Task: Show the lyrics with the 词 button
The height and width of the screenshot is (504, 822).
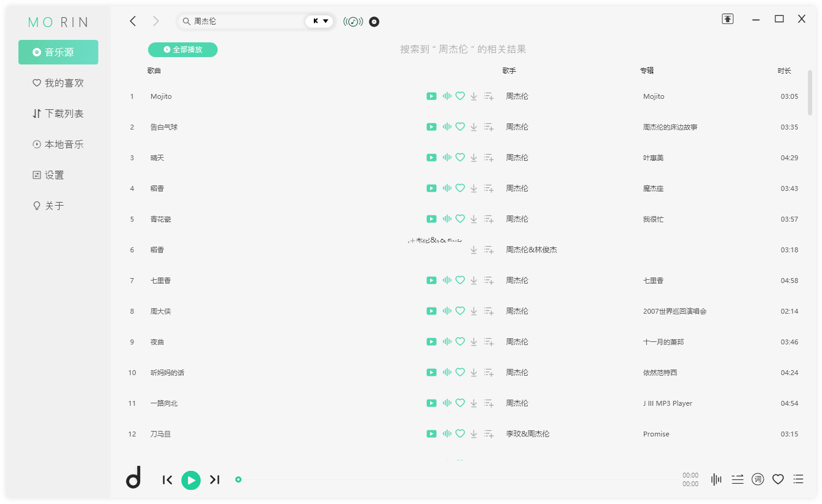Action: click(x=758, y=479)
